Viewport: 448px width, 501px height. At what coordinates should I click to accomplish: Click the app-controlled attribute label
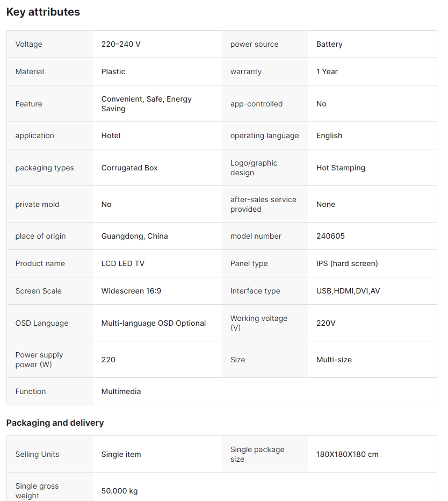pyautogui.click(x=256, y=104)
